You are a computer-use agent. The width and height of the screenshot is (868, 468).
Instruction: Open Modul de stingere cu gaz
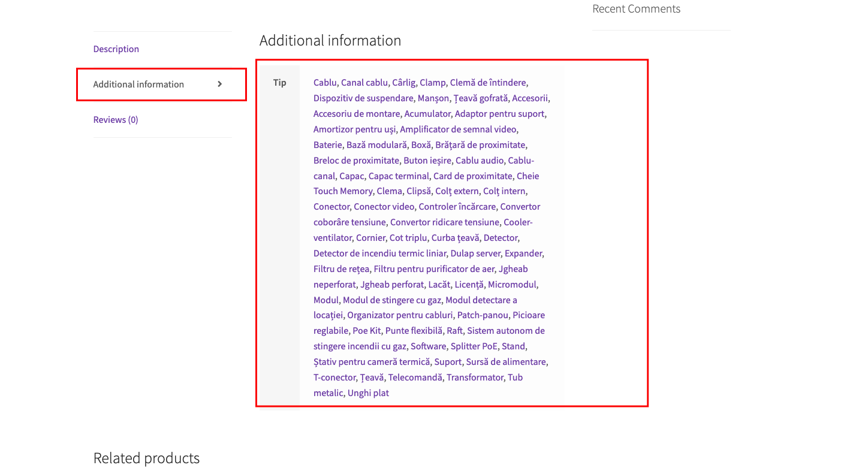click(x=392, y=300)
